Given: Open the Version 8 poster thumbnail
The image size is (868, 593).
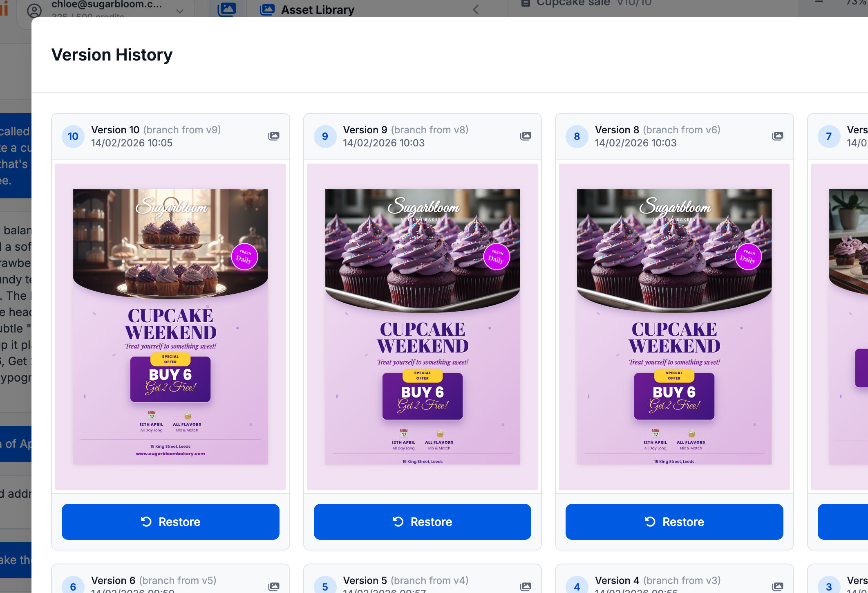Looking at the screenshot, I should (x=674, y=326).
